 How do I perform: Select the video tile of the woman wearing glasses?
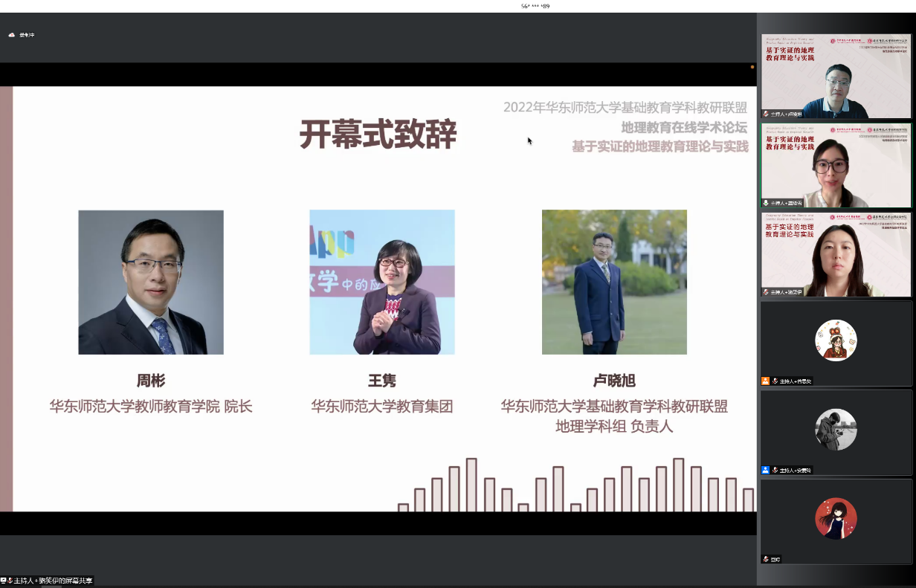click(836, 165)
